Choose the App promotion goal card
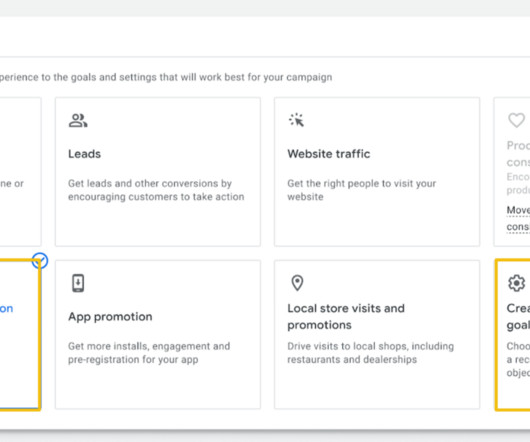This screenshot has height=442, width=530. pyautogui.click(x=158, y=335)
